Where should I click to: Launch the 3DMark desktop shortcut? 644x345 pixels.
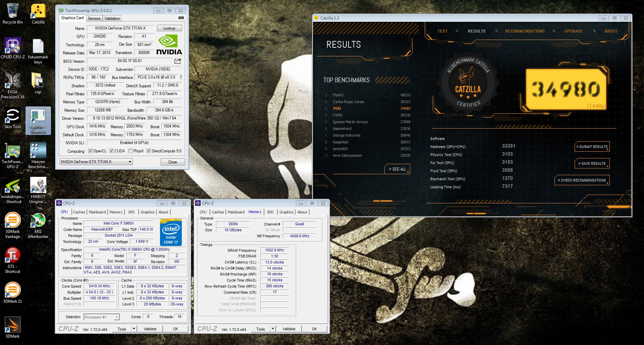point(13,328)
